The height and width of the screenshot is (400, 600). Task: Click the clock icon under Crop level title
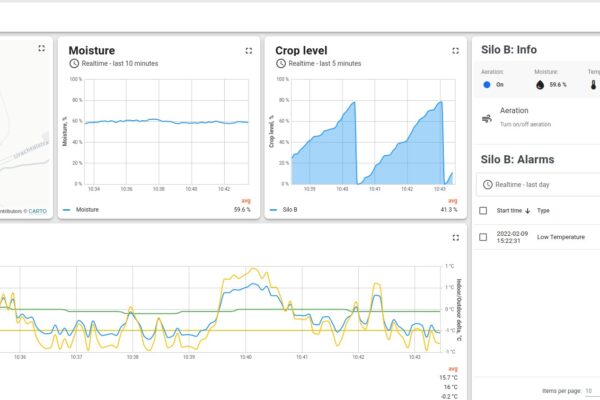(x=280, y=63)
